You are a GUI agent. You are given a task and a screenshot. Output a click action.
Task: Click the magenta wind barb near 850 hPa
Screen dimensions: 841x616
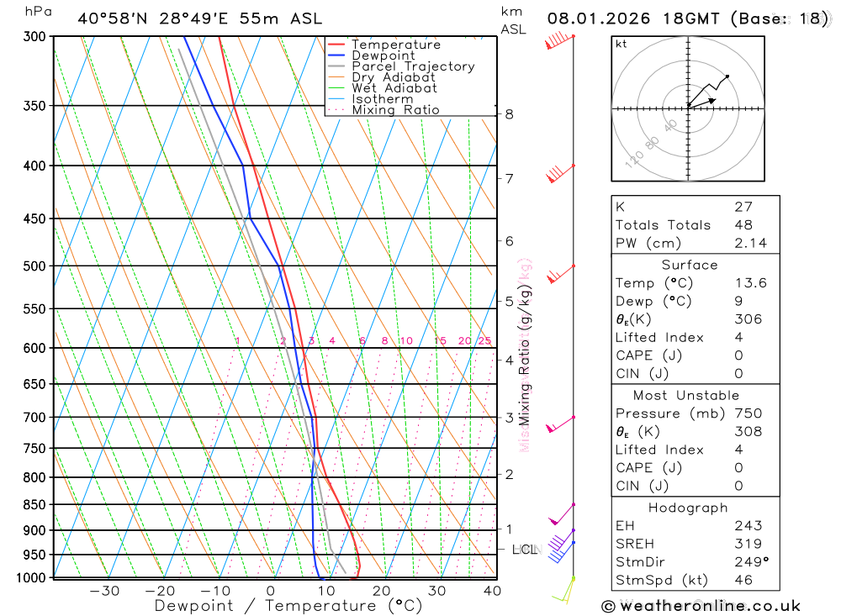(x=562, y=513)
